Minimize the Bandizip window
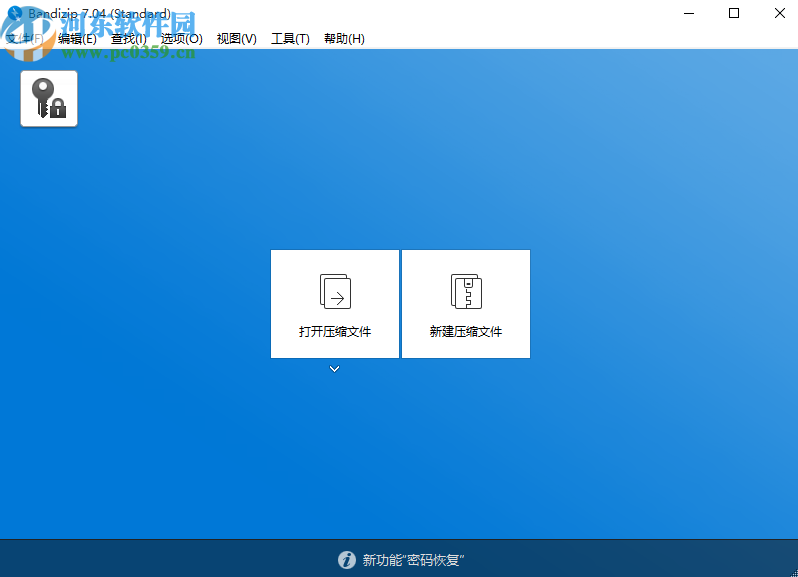The image size is (798, 577). click(689, 13)
